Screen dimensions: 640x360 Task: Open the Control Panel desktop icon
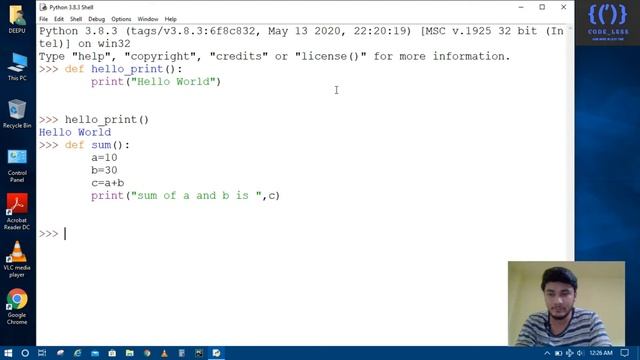17,165
